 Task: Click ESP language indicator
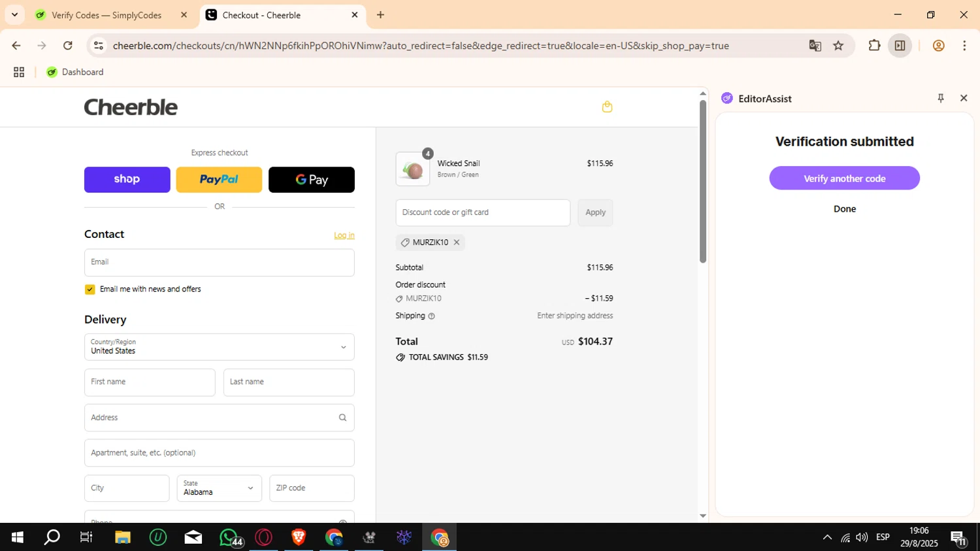[x=883, y=537]
